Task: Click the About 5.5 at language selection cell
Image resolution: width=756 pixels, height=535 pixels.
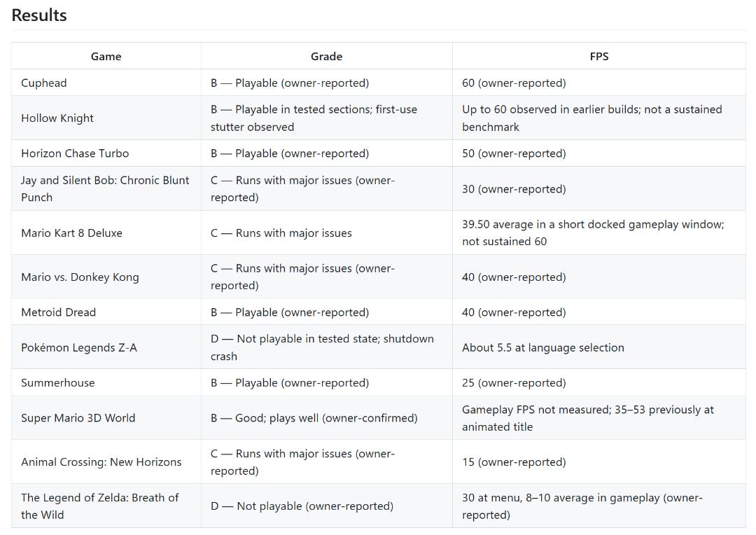Action: click(x=598, y=347)
